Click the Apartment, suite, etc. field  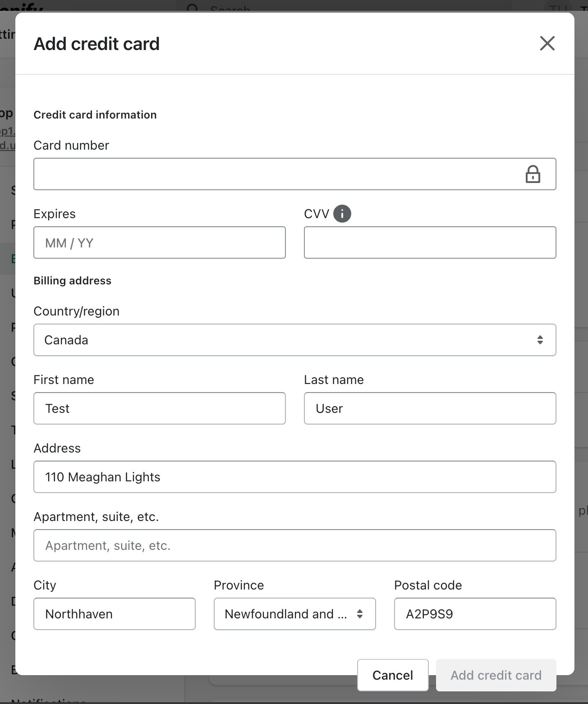[x=294, y=545]
